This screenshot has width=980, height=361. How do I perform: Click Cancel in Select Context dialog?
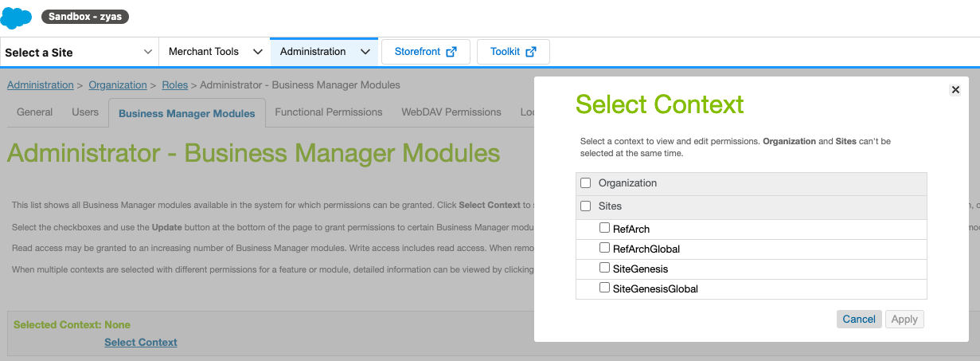click(859, 320)
